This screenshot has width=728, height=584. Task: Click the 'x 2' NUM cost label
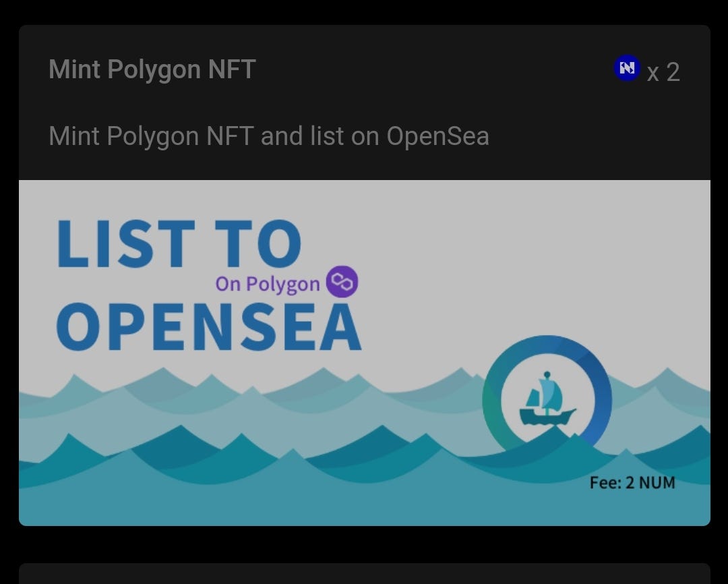(663, 72)
